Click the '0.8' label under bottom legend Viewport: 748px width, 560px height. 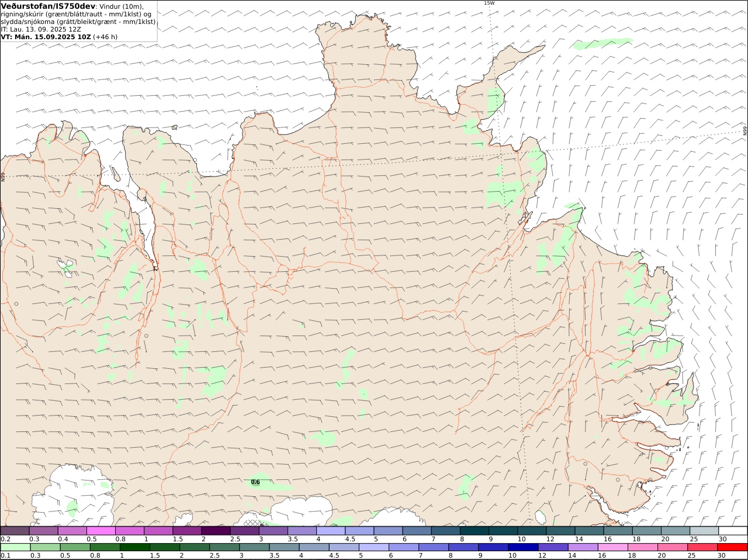(95, 555)
